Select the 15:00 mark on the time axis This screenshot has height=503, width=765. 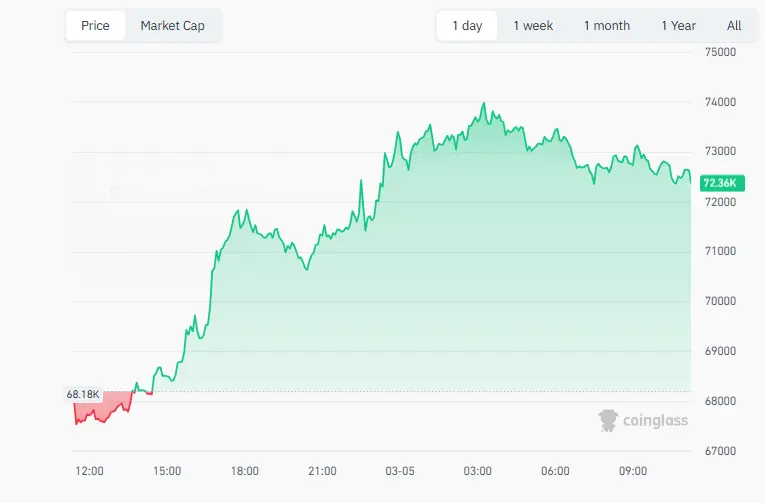(167, 471)
